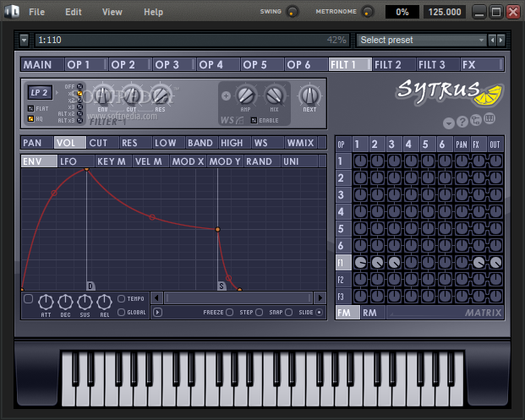Toggle the envelope enable box
525x420 pixels.
click(x=29, y=298)
